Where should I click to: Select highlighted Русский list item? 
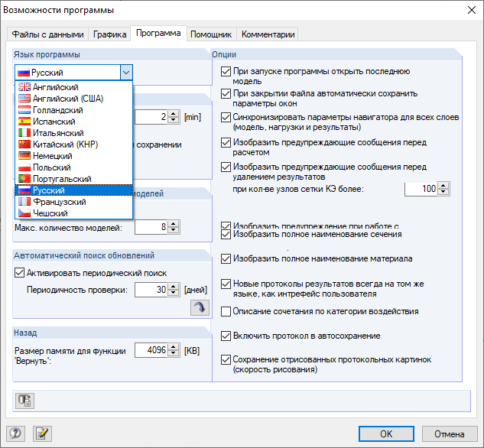(x=74, y=190)
